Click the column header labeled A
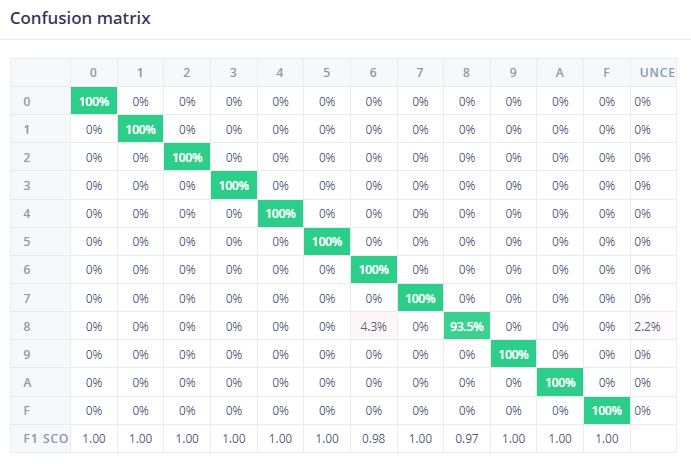Image resolution: width=691 pixels, height=464 pixels. click(x=560, y=72)
